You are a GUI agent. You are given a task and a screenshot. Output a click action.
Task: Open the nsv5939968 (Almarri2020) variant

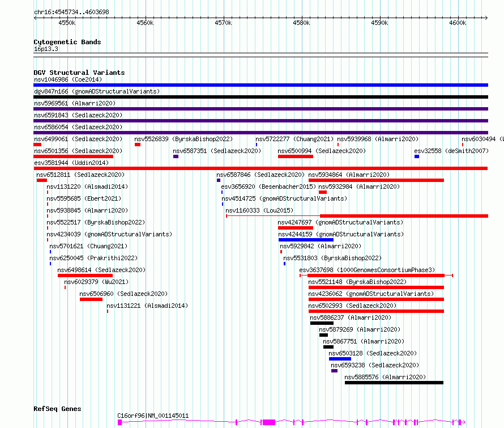378,139
